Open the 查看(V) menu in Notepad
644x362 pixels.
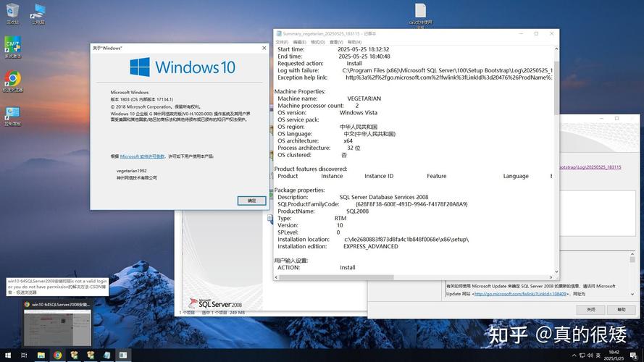pos(335,42)
